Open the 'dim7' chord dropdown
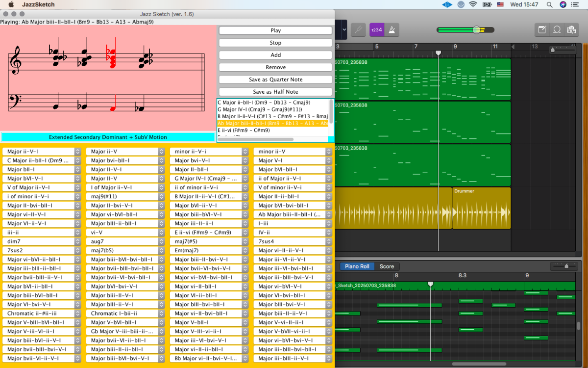The image size is (588, 368). click(x=41, y=241)
